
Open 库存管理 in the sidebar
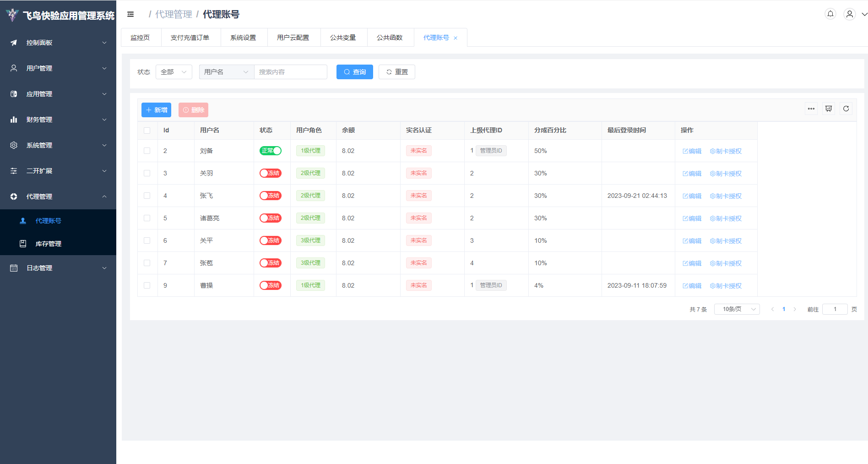(x=48, y=244)
